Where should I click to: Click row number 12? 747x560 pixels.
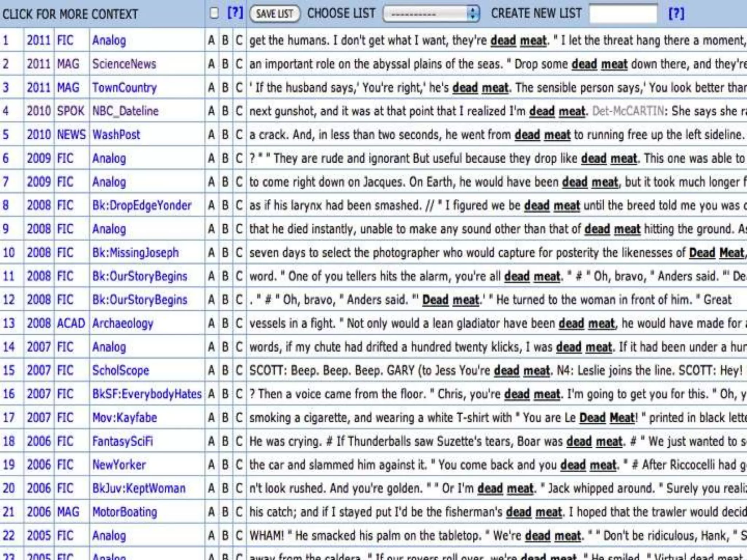(9, 300)
